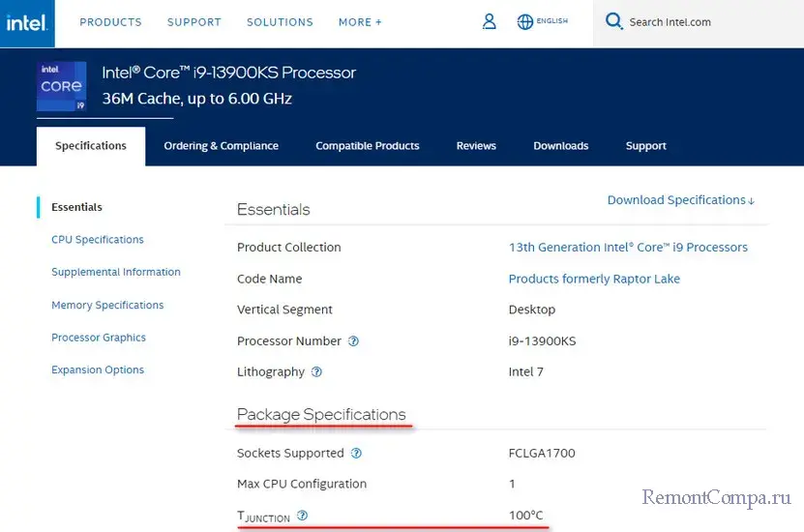Open the PRODUCTS menu
This screenshot has width=804, height=532.
[x=110, y=22]
